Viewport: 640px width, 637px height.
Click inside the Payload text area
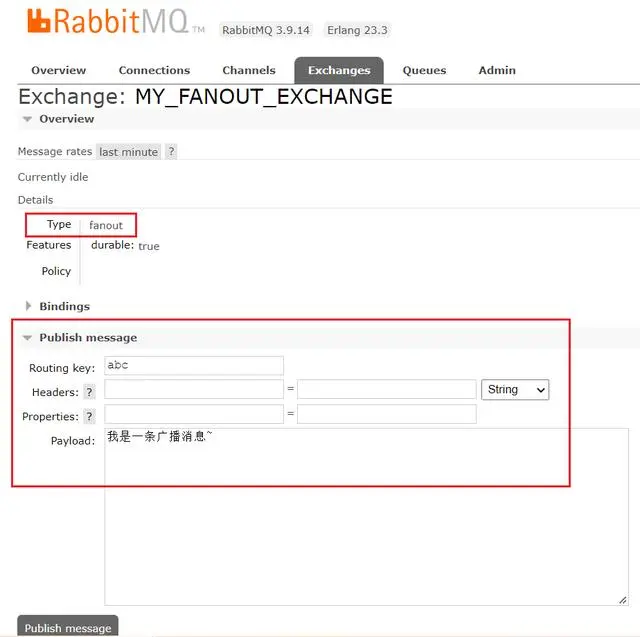(x=366, y=517)
